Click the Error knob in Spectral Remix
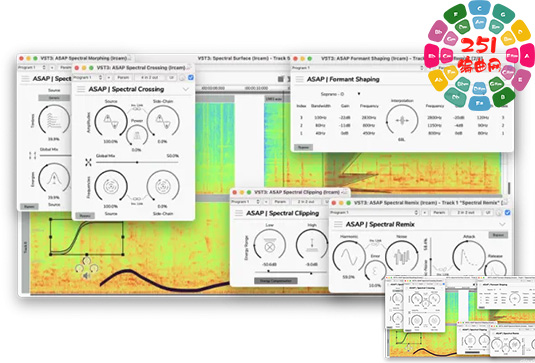Viewport: 535px width, 363px height. coord(375,271)
